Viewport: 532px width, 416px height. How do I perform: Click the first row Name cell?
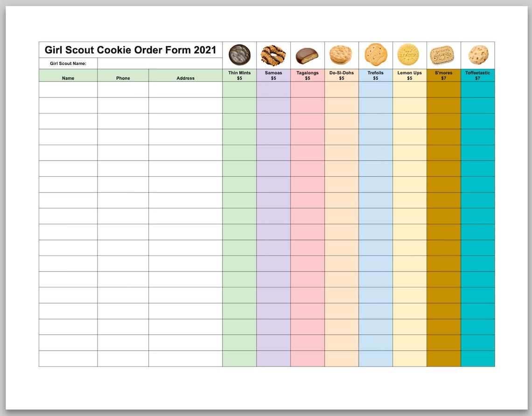click(68, 90)
